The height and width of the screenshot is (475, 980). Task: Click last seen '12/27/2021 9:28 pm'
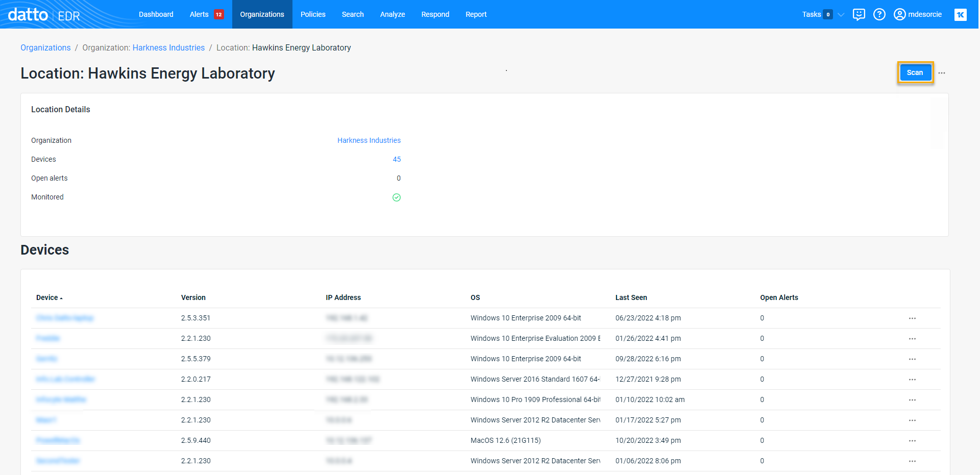(x=648, y=379)
